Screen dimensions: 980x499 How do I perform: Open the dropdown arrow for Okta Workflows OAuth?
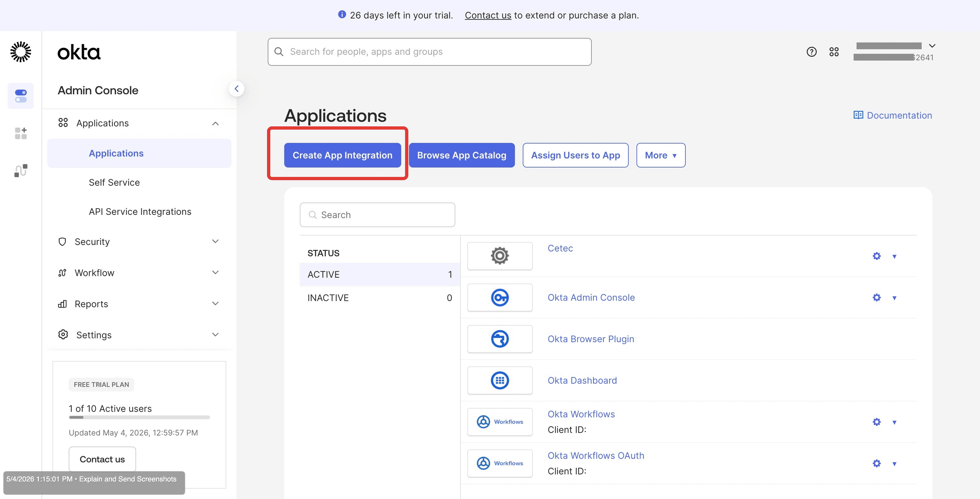pos(894,464)
